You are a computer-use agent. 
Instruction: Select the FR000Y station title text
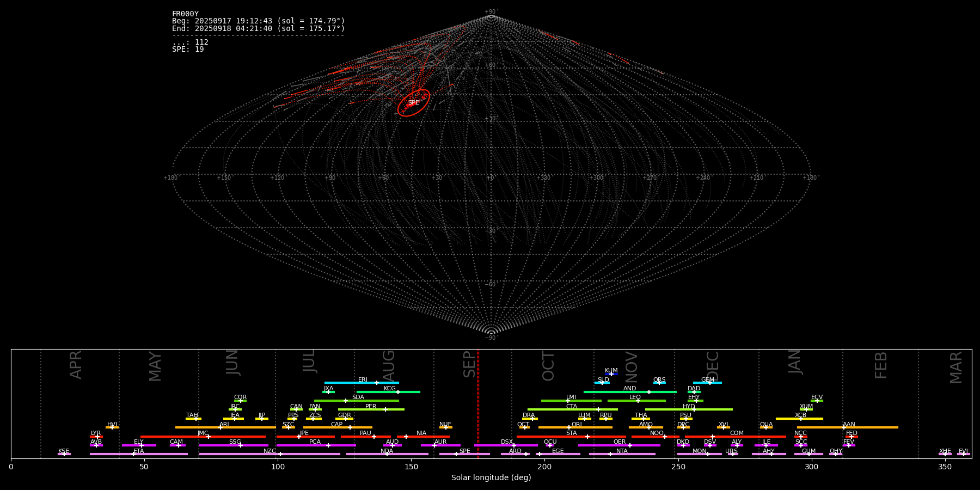click(x=185, y=14)
